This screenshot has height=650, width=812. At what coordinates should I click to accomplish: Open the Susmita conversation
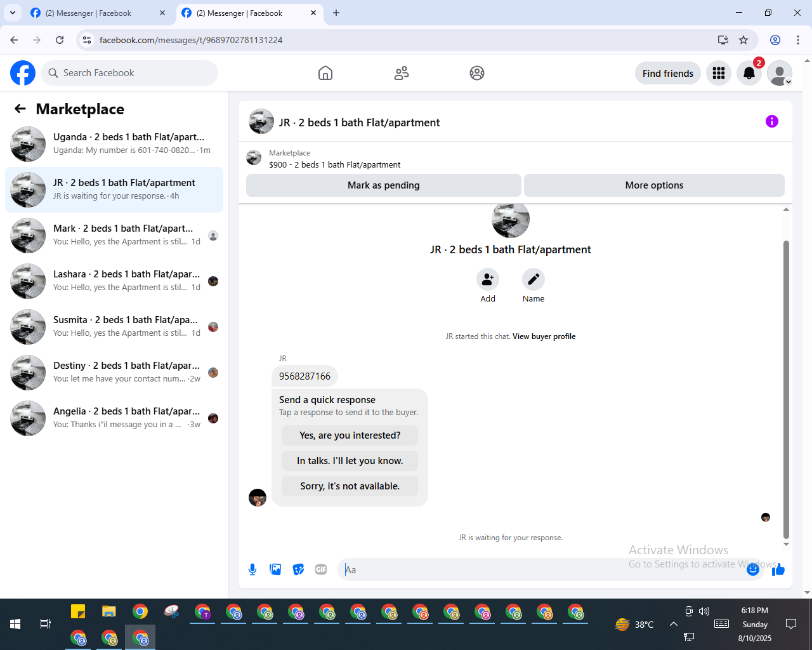tap(114, 327)
